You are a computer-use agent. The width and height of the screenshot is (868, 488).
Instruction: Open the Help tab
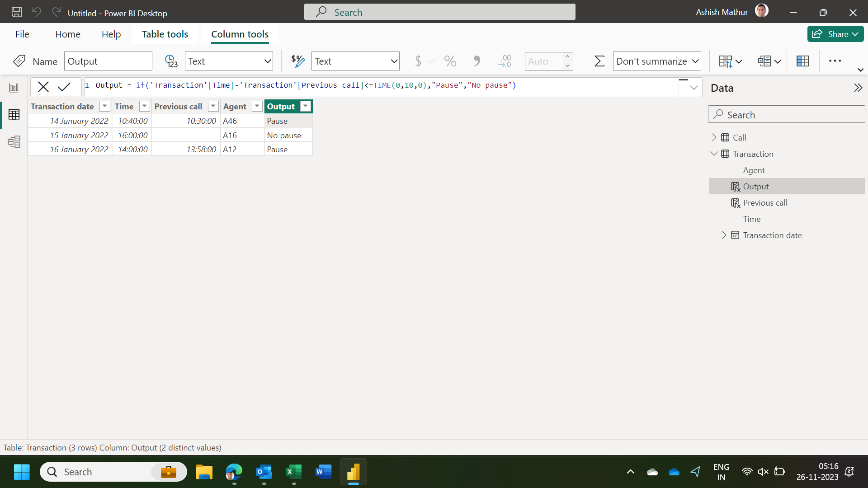click(111, 34)
